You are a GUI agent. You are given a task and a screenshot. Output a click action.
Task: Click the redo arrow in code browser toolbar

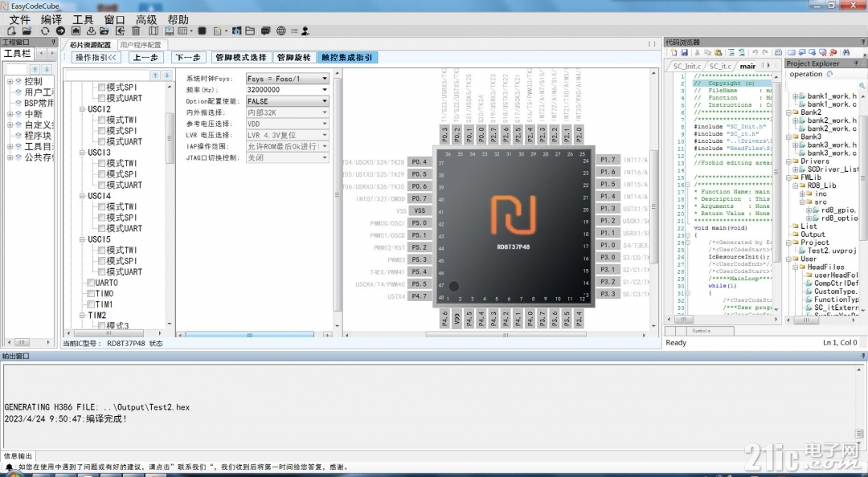tap(765, 52)
